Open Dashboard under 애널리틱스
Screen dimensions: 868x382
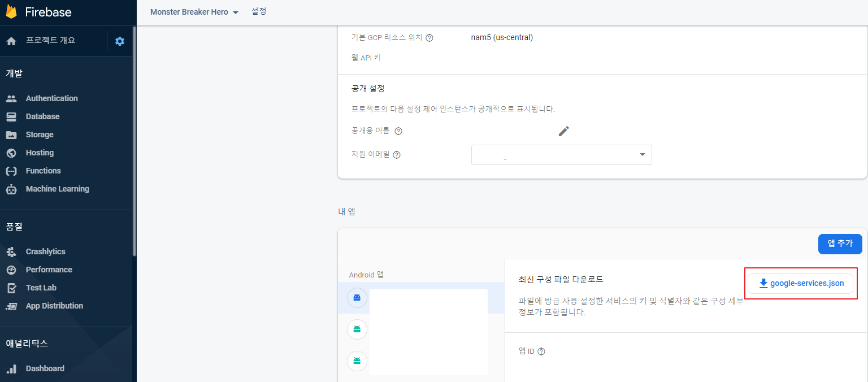click(45, 368)
